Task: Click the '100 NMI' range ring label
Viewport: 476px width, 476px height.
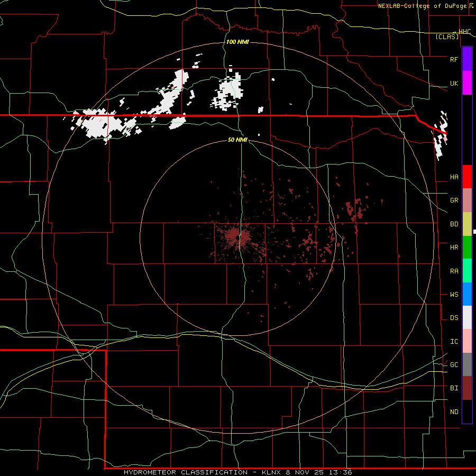Action: point(237,42)
